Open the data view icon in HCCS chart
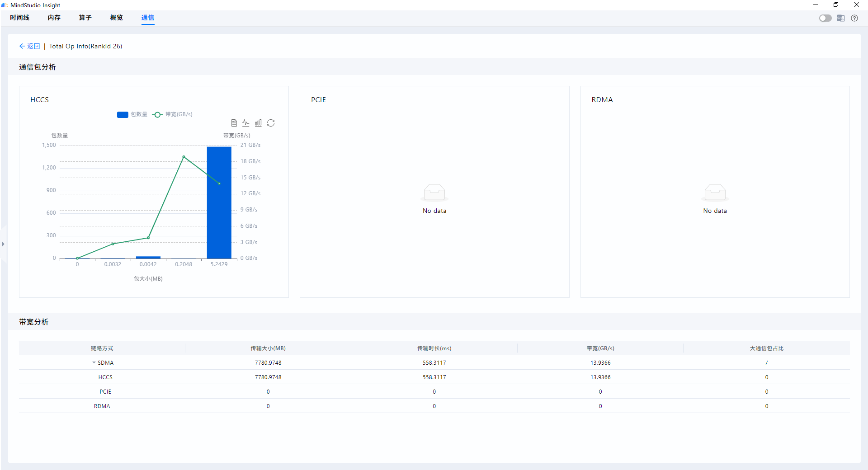 234,123
